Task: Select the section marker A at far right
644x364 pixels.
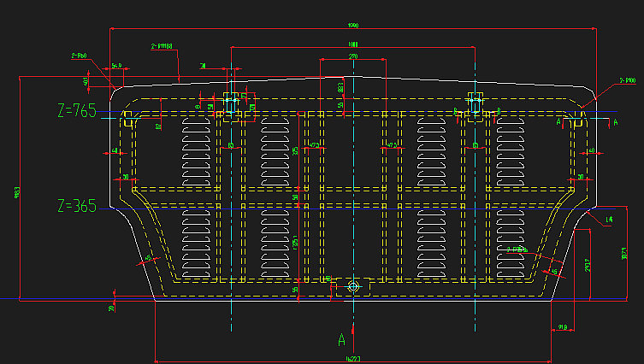Action: pyautogui.click(x=615, y=123)
